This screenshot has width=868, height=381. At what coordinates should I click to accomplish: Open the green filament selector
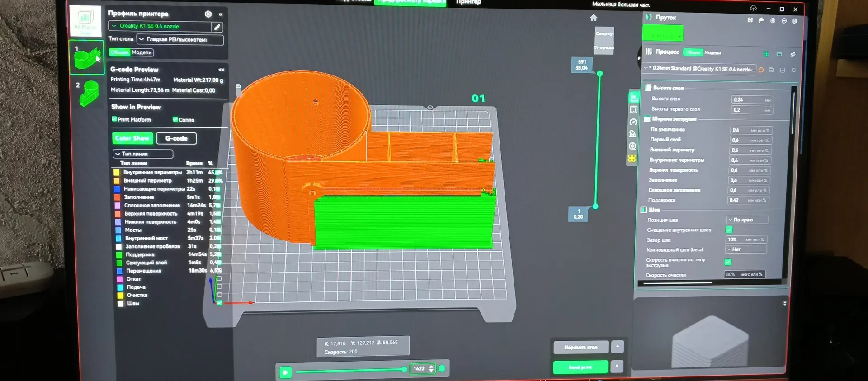663,33
